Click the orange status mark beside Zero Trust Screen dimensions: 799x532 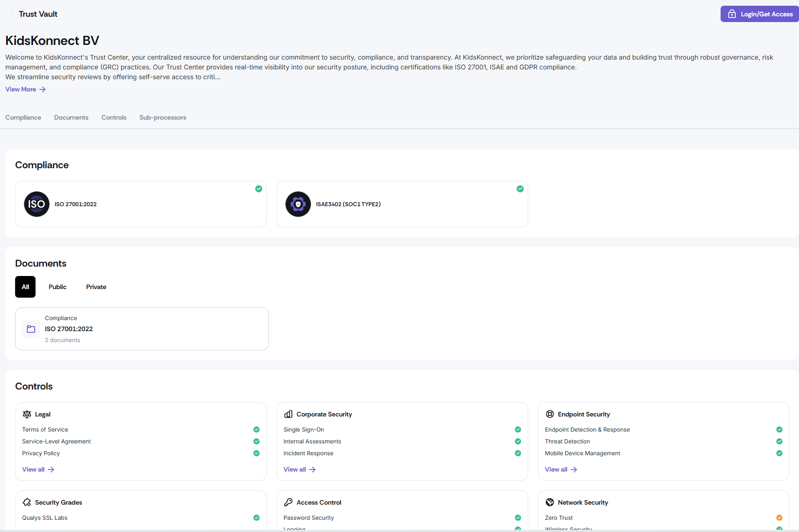(779, 518)
